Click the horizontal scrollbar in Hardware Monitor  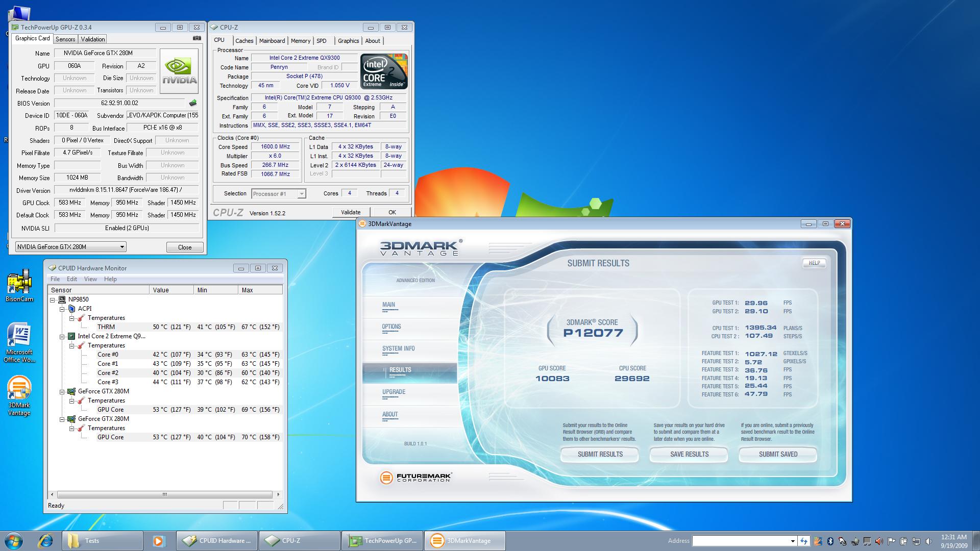coord(165,494)
